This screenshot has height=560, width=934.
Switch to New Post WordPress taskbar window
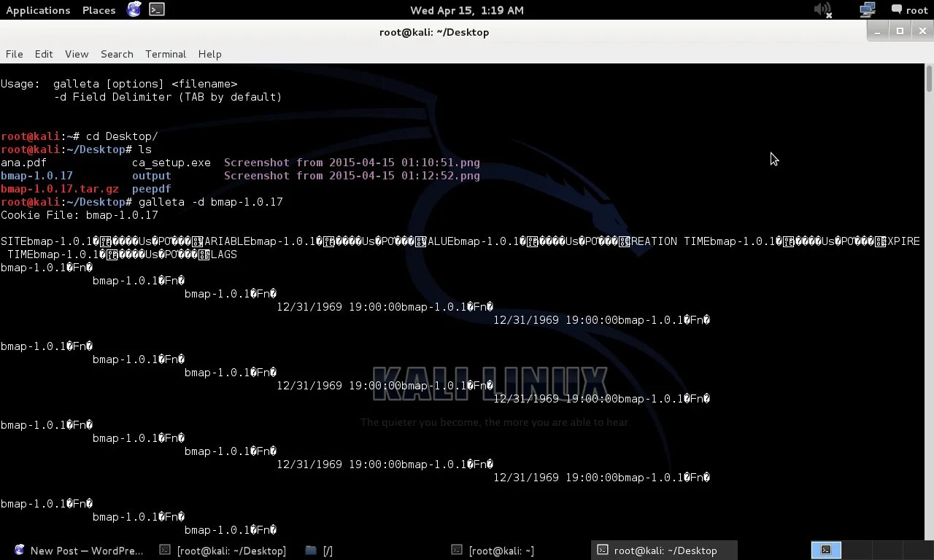pos(79,551)
